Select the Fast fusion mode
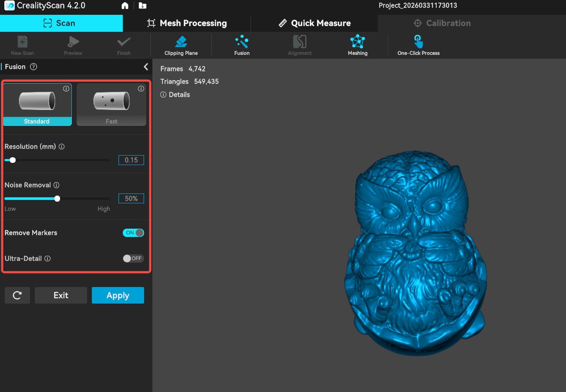The height and width of the screenshot is (392, 566). [x=111, y=105]
